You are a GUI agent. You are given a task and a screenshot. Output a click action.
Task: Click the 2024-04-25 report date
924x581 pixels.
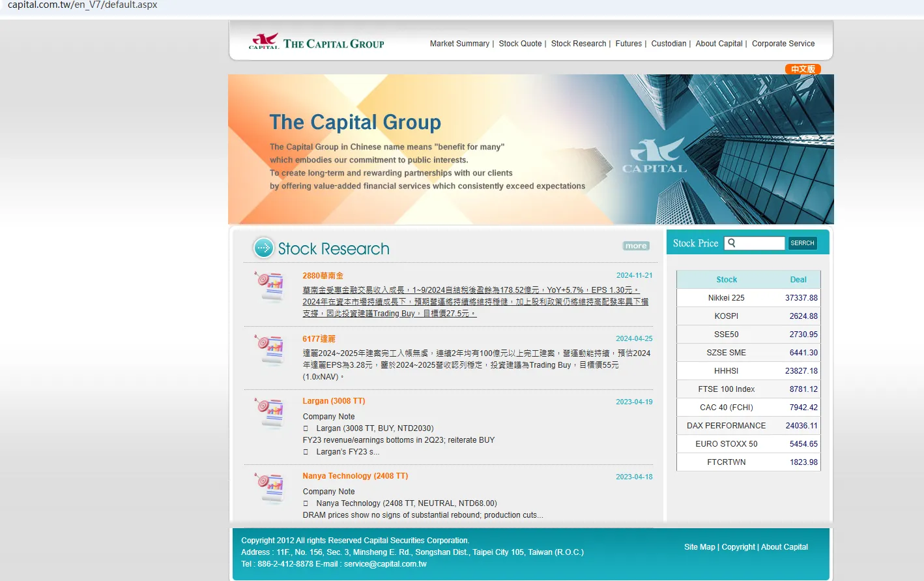[x=634, y=339]
